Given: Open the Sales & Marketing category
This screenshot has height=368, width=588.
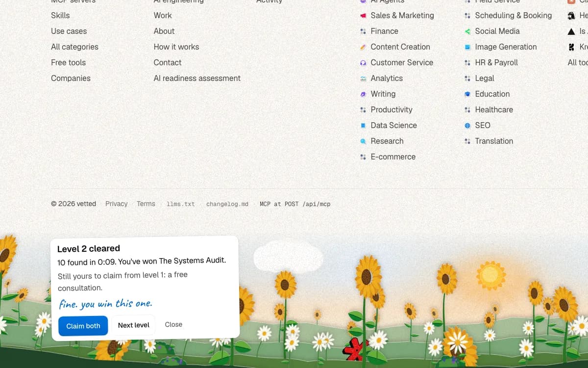Looking at the screenshot, I should [402, 16].
